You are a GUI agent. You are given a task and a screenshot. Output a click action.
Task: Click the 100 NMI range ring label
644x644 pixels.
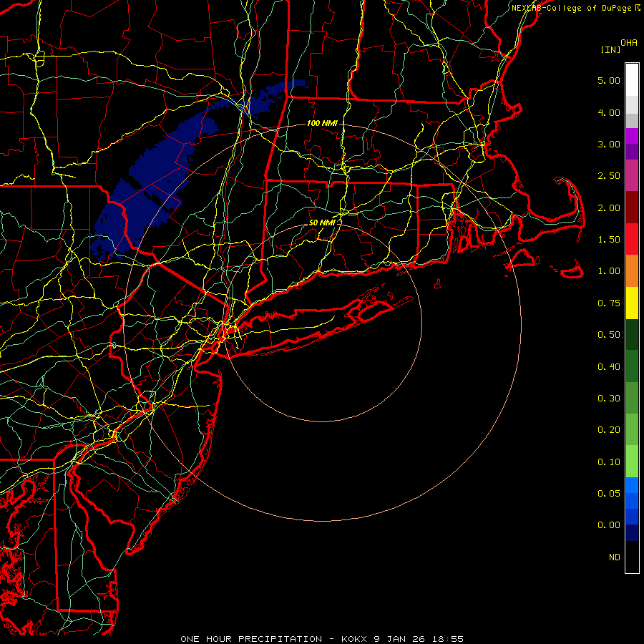coord(322,123)
